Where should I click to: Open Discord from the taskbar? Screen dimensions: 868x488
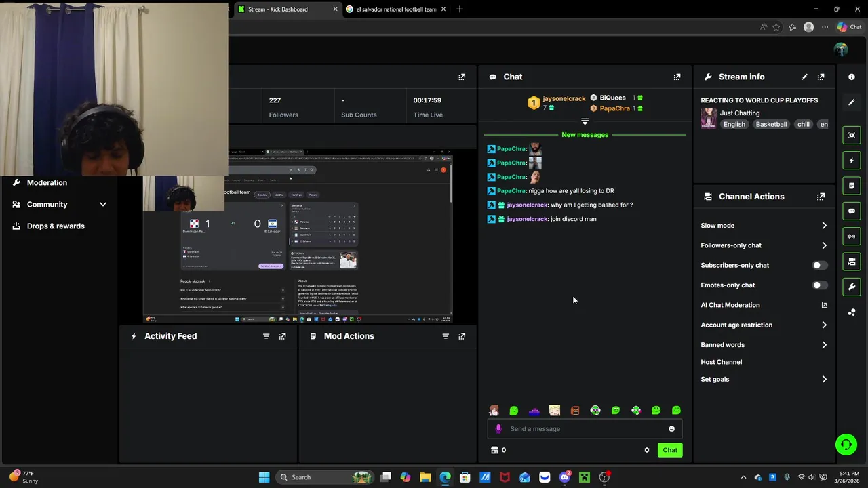[564, 477]
